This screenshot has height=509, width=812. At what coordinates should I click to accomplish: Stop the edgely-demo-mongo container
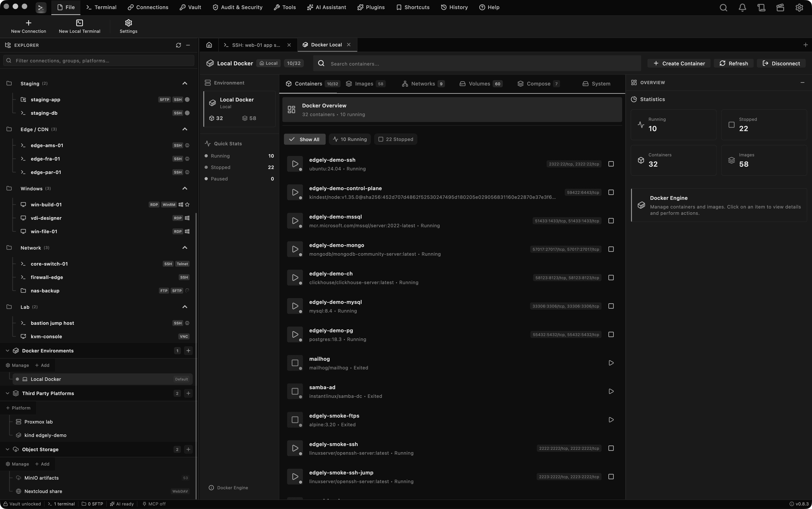(611, 249)
